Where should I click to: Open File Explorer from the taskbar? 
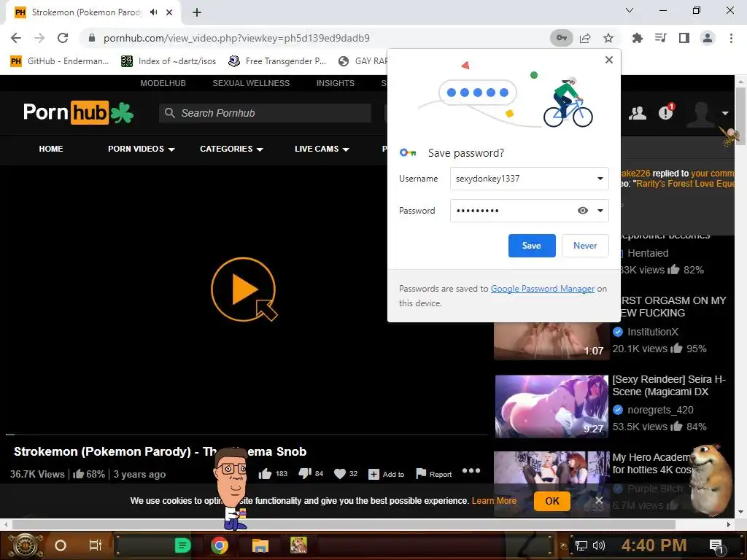[260, 545]
